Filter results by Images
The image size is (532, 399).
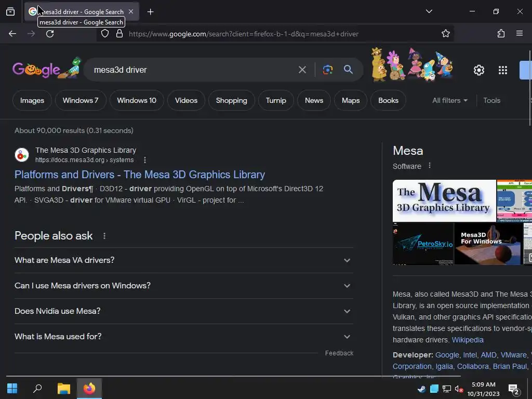(32, 100)
